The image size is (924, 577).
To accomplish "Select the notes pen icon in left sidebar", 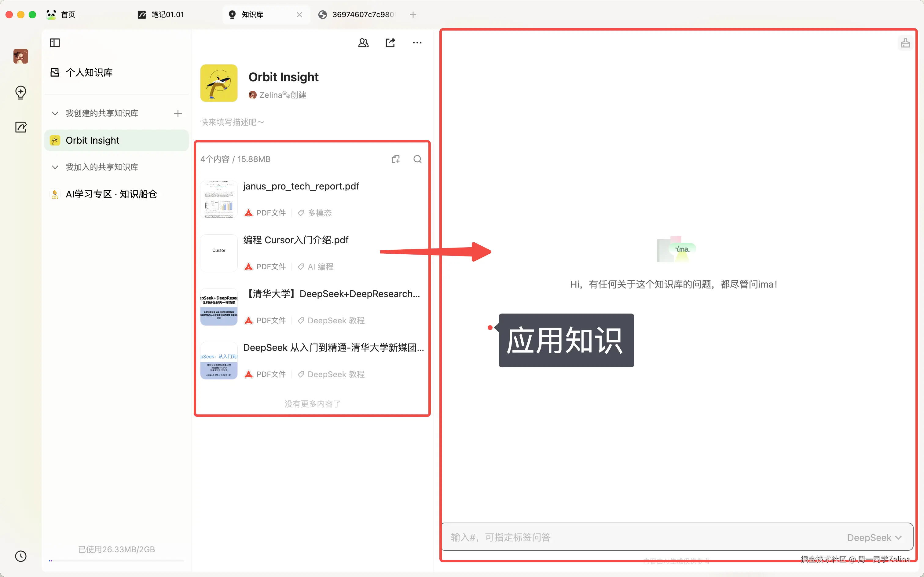I will click(x=20, y=127).
